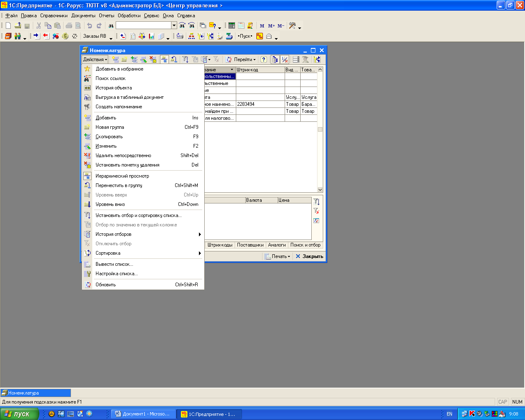The image size is (525, 420).
Task: Click the envelope mail icon in second toolbar
Action: 269,36
